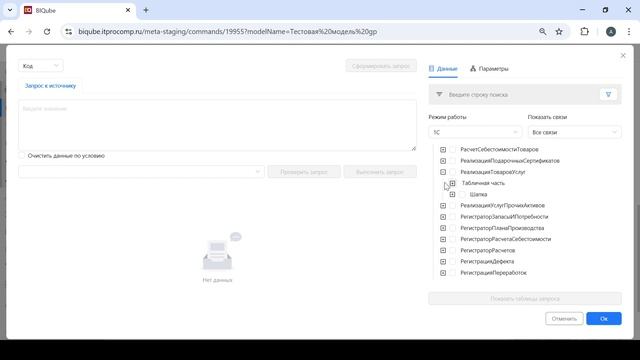
Task: Select the BIQube browser tab
Action: (78, 10)
